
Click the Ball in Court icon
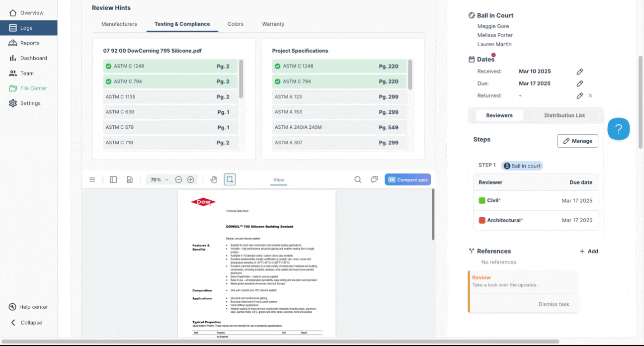point(472,15)
